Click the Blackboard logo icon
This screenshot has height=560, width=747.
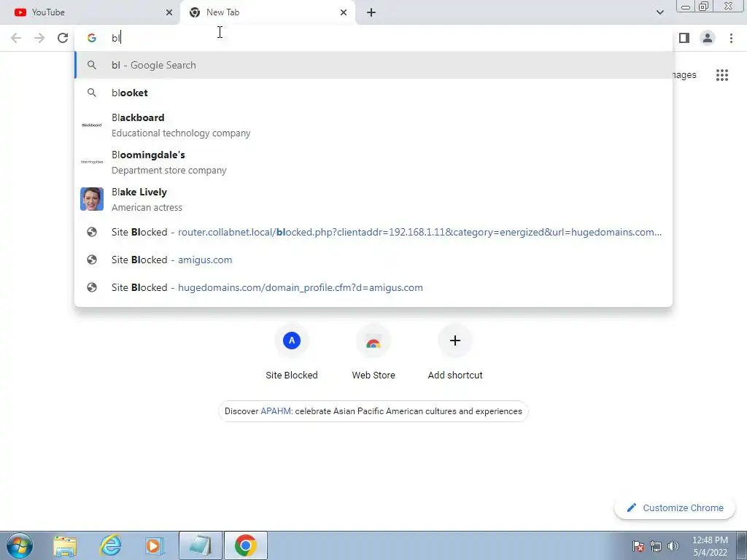(92, 125)
